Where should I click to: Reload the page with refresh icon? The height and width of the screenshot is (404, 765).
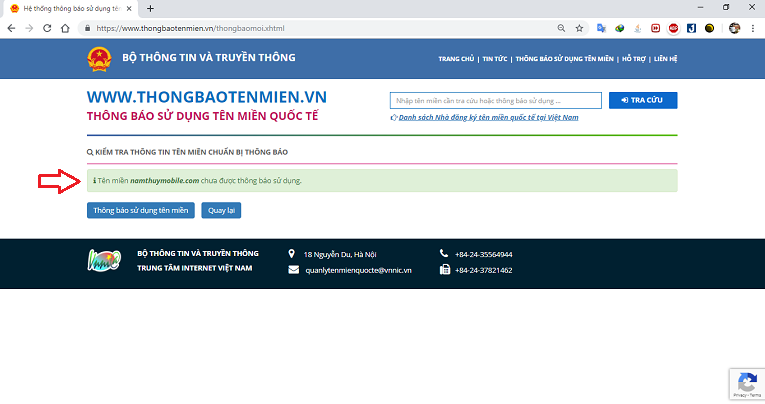pyautogui.click(x=47, y=28)
